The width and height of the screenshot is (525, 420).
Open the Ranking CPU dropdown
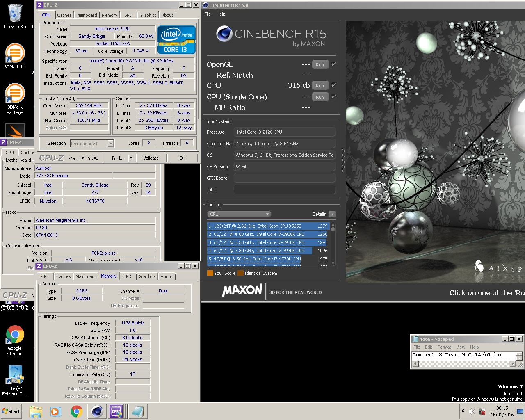pyautogui.click(x=239, y=214)
